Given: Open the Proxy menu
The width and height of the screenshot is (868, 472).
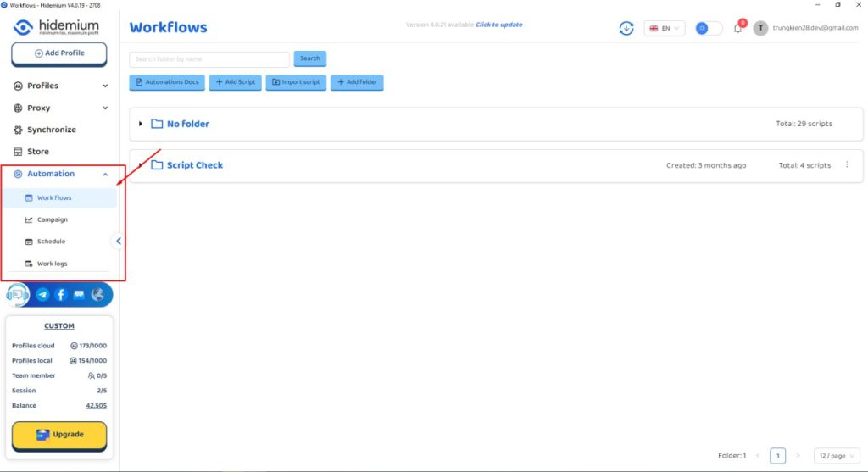Looking at the screenshot, I should pyautogui.click(x=60, y=108).
